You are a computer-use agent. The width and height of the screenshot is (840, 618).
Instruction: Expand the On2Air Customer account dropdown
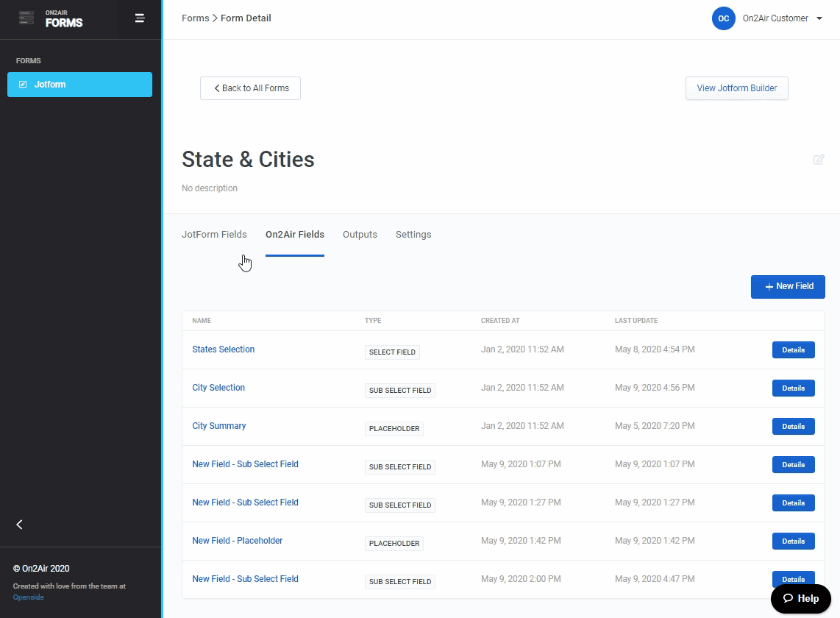point(819,19)
